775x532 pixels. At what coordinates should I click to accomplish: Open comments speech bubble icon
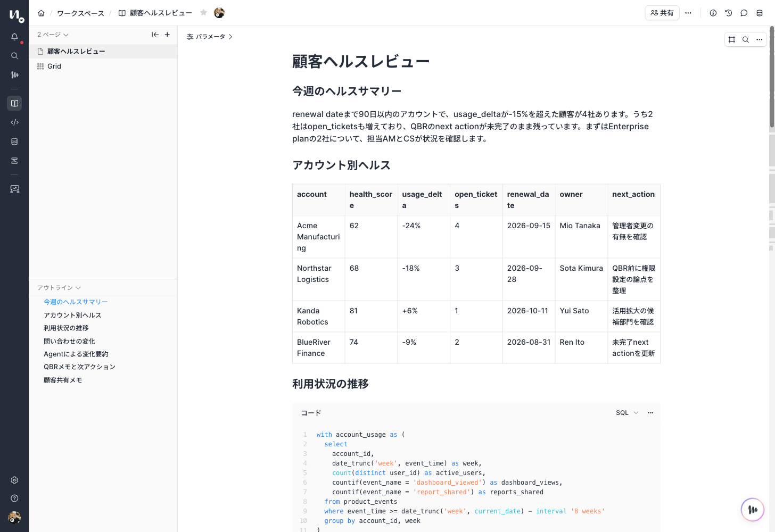tap(744, 13)
